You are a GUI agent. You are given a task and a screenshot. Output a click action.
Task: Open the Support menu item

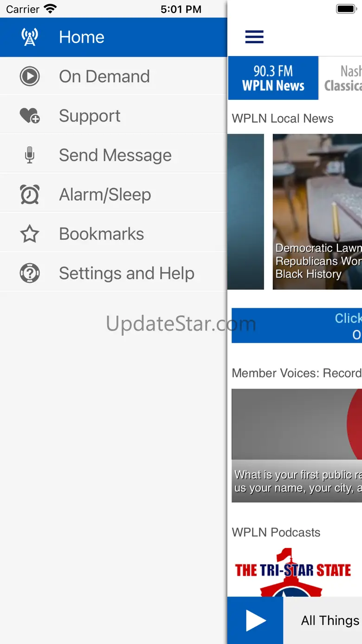114,116
